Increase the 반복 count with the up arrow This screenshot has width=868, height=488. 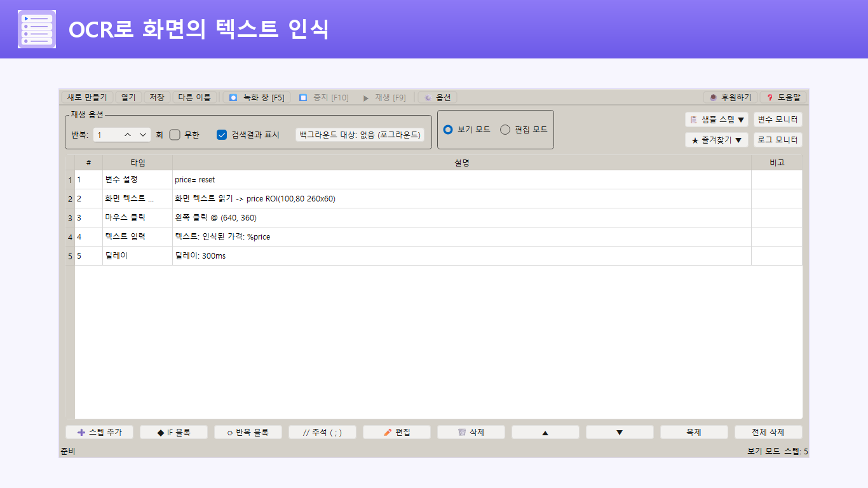[128, 135]
